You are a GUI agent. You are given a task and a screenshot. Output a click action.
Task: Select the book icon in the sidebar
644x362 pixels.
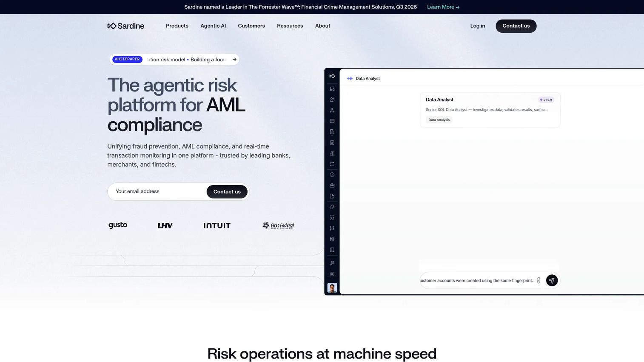(x=332, y=250)
